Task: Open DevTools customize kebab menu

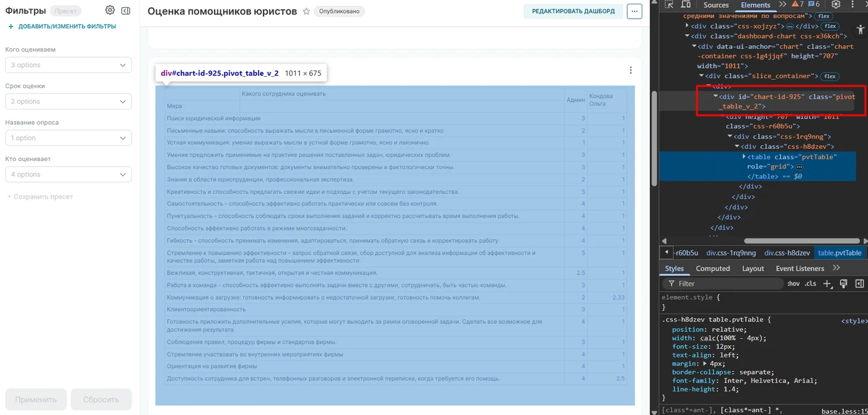Action: 853,4
